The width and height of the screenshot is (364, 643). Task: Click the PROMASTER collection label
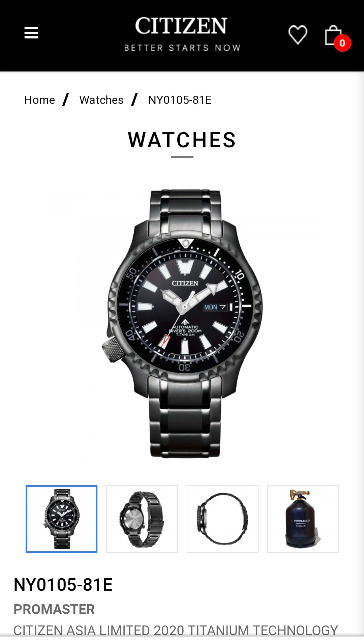[54, 609]
